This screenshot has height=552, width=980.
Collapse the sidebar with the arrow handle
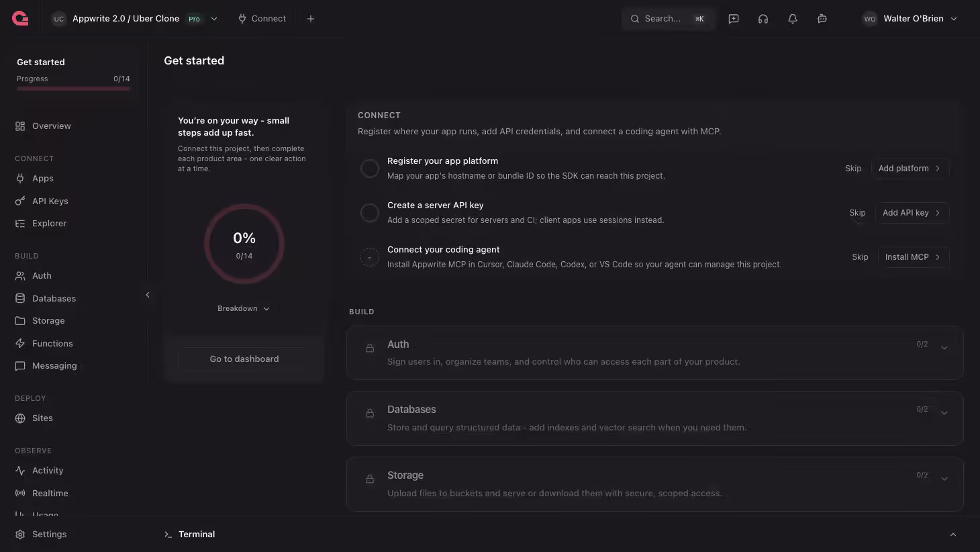(x=148, y=295)
